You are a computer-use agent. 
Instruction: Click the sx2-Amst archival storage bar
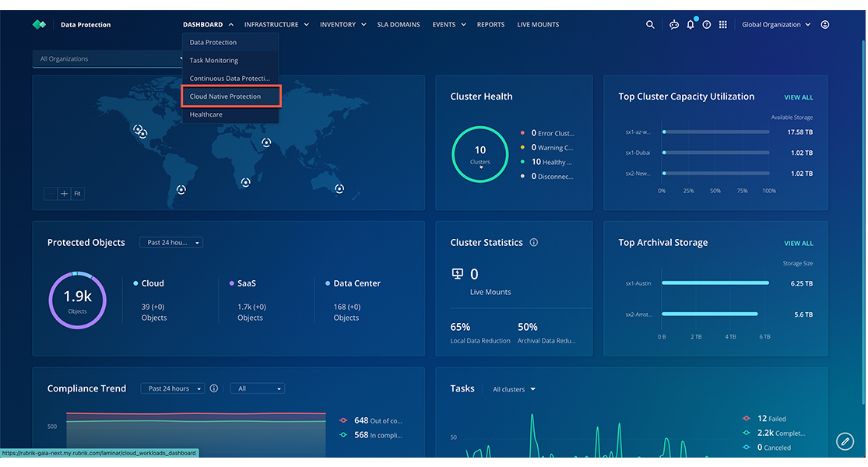(710, 314)
